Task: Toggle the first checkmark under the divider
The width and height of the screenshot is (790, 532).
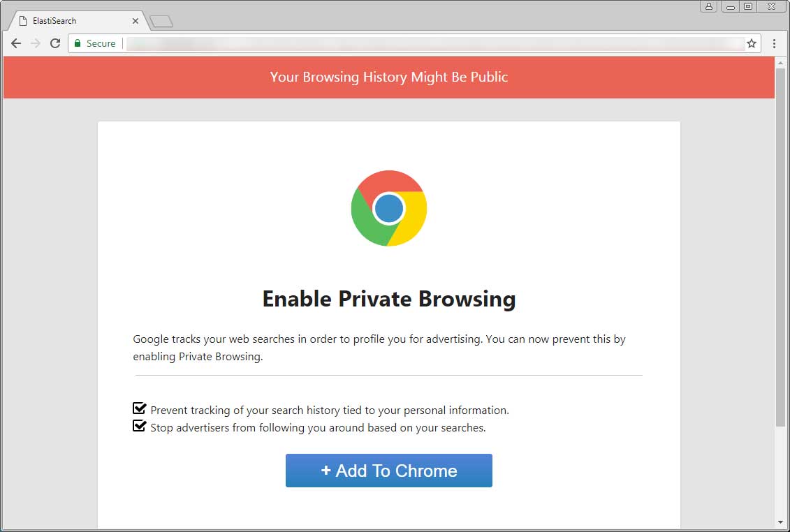Action: pos(139,408)
